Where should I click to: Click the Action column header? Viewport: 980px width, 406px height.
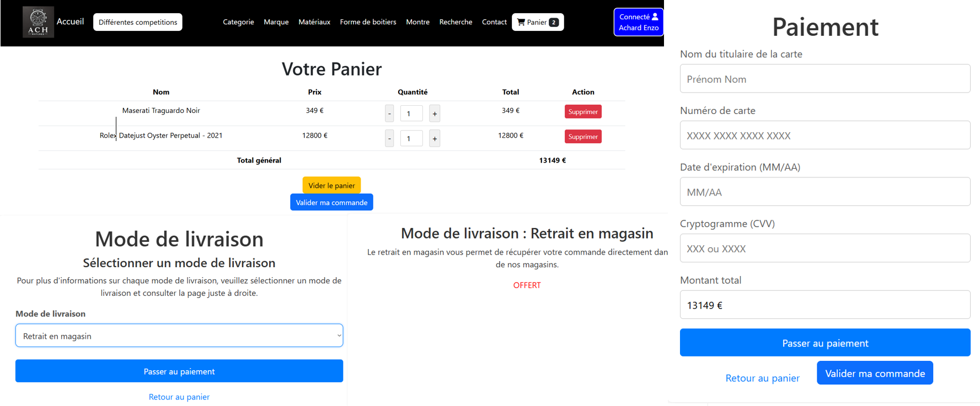click(x=583, y=92)
